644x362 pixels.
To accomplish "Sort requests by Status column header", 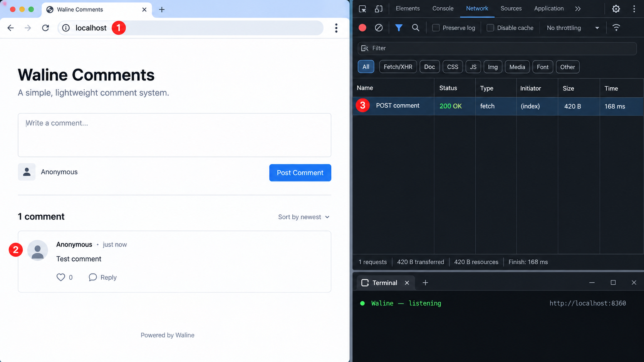I will click(x=455, y=88).
